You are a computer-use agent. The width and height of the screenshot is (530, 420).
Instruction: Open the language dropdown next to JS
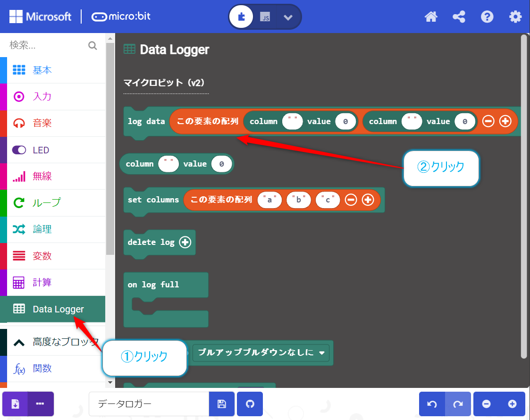(x=288, y=17)
